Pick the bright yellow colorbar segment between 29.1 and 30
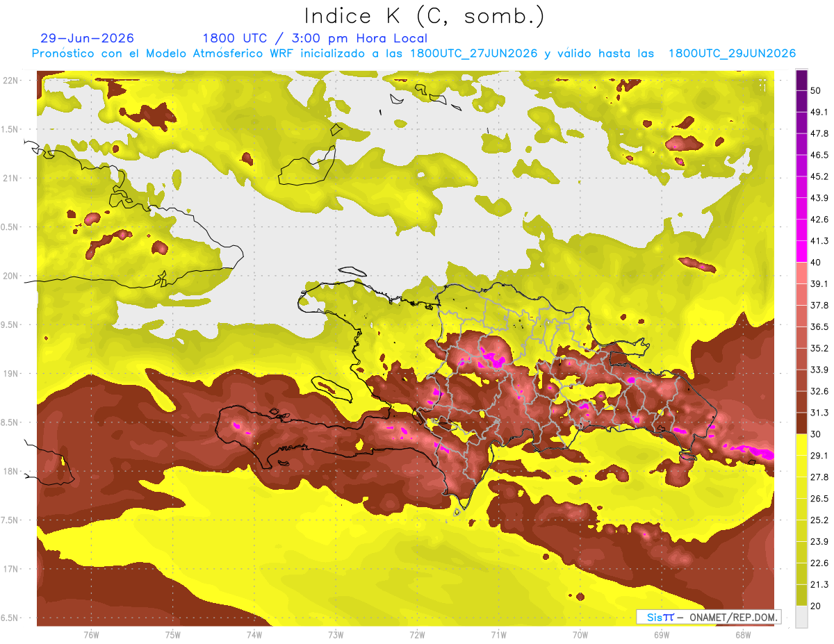 [801, 445]
